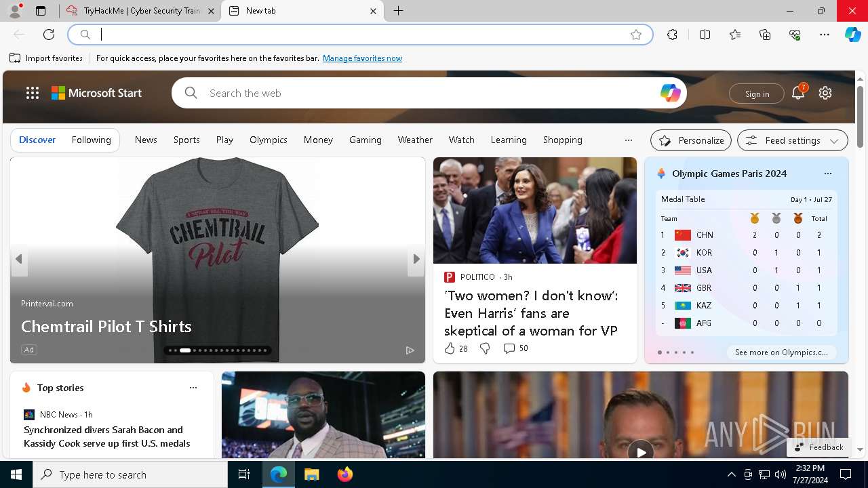The height and width of the screenshot is (488, 868).
Task: Open Olympic Games card options menu
Action: click(x=828, y=174)
